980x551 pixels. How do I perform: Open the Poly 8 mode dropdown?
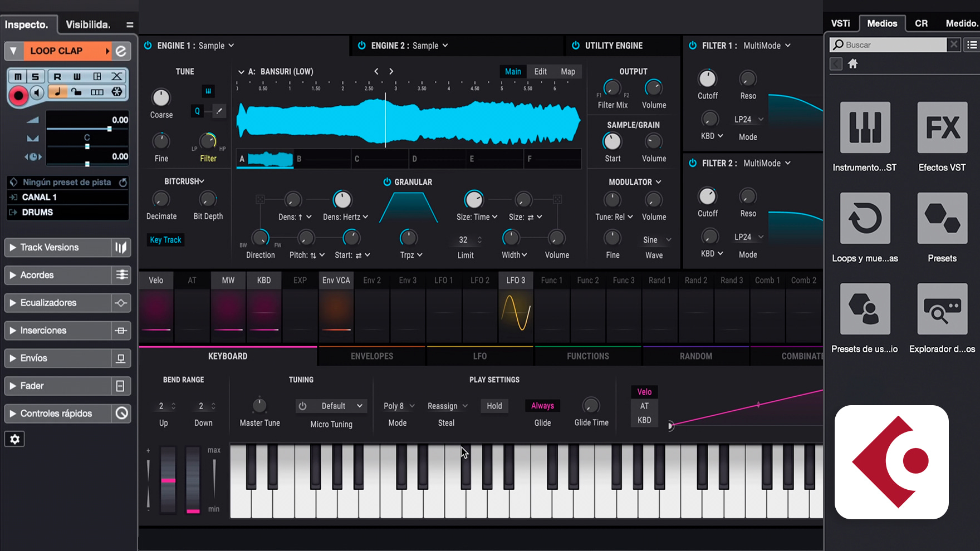click(399, 406)
